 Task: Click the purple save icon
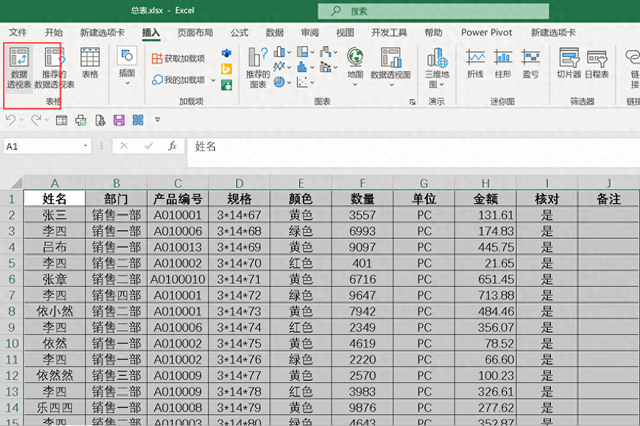(119, 120)
